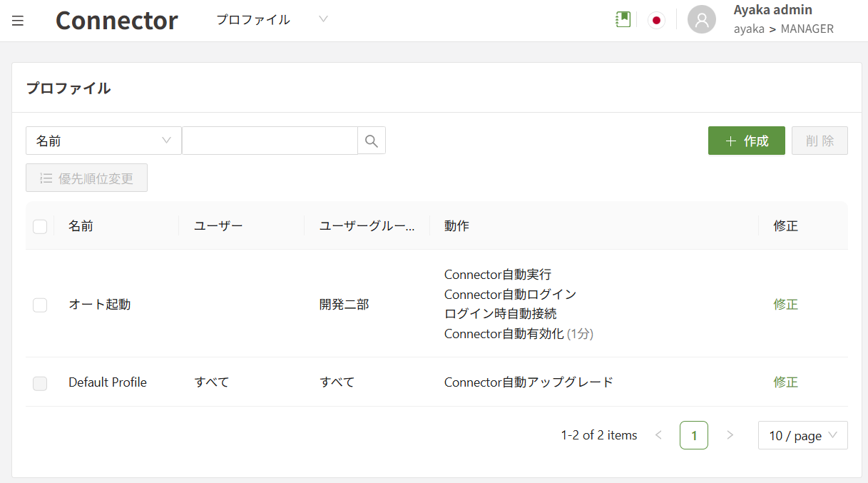Image resolution: width=868 pixels, height=483 pixels.
Task: Click the Default Profile name link
Action: pyautogui.click(x=107, y=382)
